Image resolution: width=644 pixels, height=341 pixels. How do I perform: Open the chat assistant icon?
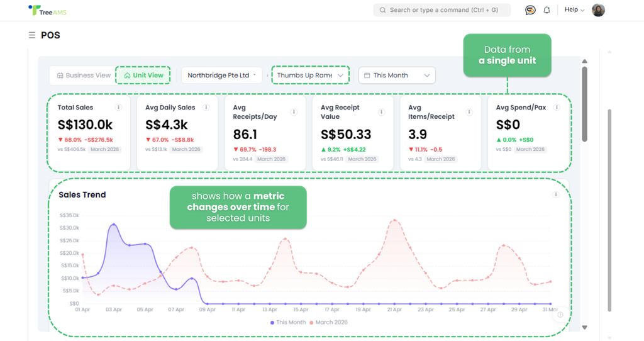click(x=530, y=10)
